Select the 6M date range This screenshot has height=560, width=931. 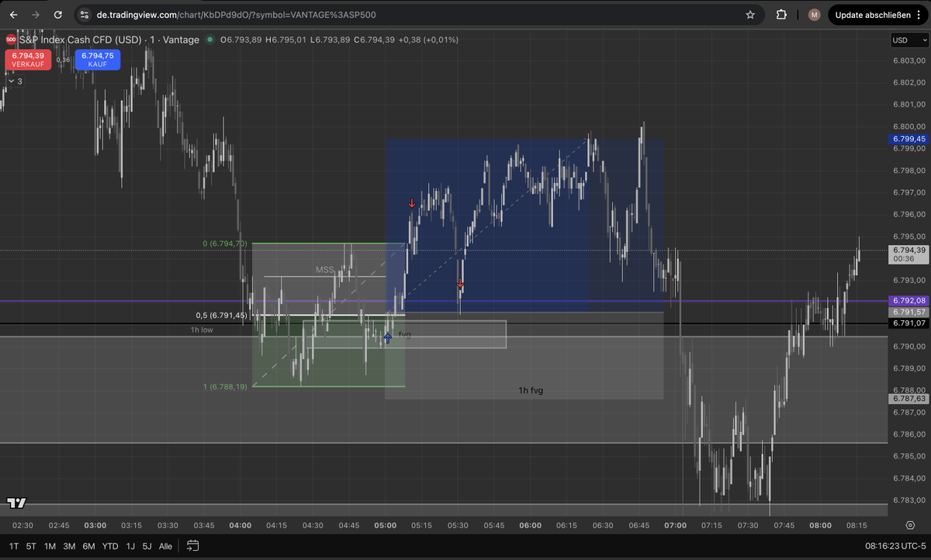point(88,546)
